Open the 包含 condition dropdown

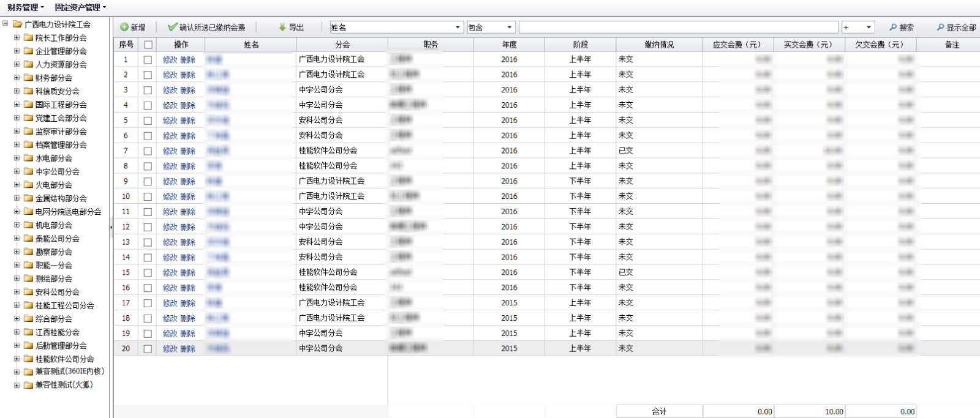[509, 28]
